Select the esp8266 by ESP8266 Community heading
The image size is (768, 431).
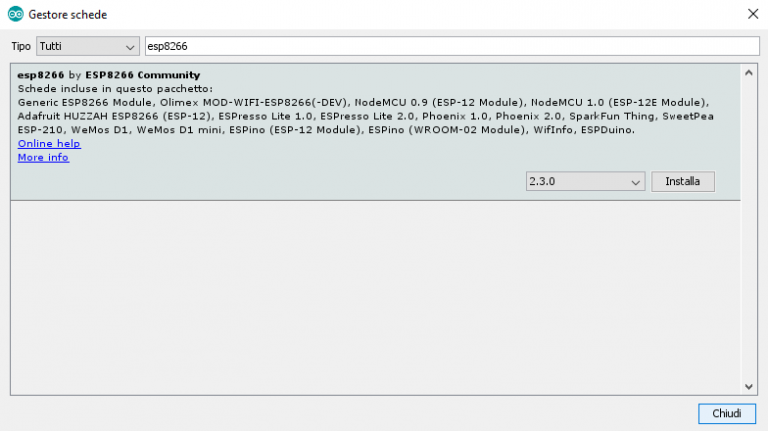(109, 75)
